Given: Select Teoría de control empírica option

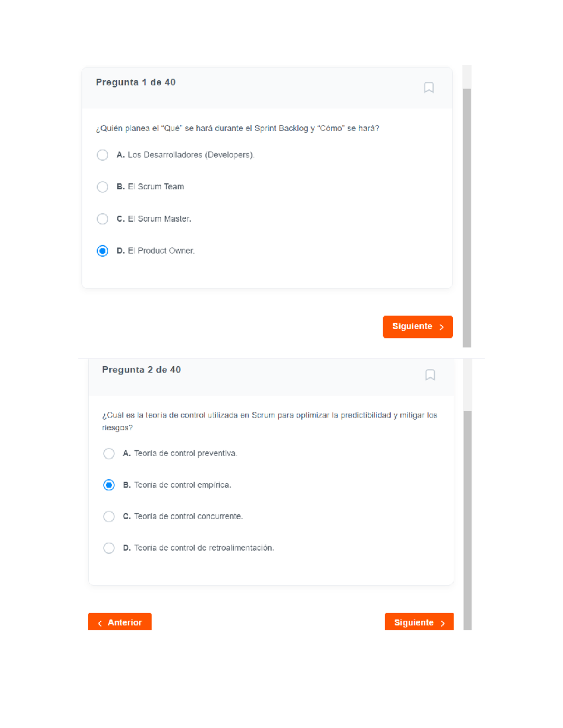Looking at the screenshot, I should (109, 485).
